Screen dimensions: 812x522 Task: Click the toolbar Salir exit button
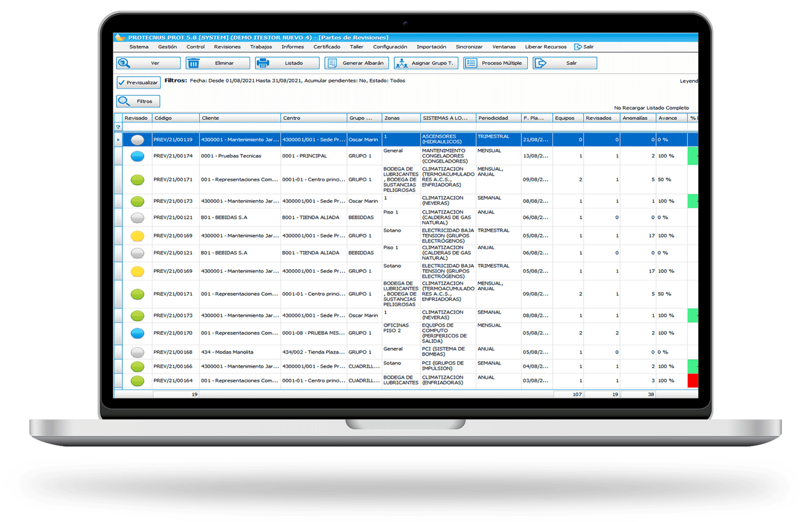point(565,63)
